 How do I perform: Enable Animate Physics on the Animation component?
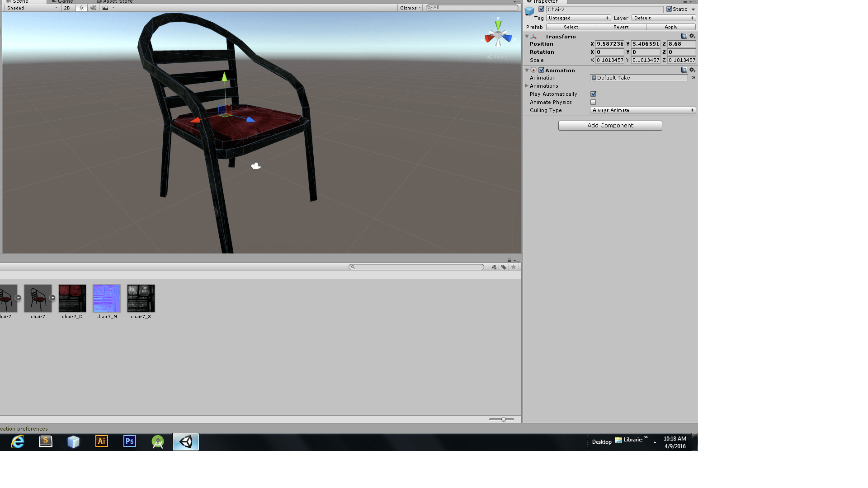pos(593,102)
